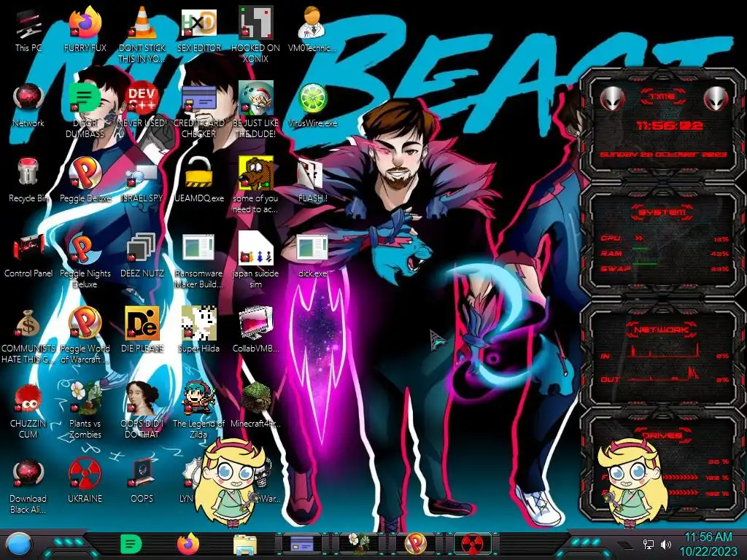
Task: Open CHUZZIN CUM red fuzzy icon
Action: (28, 399)
